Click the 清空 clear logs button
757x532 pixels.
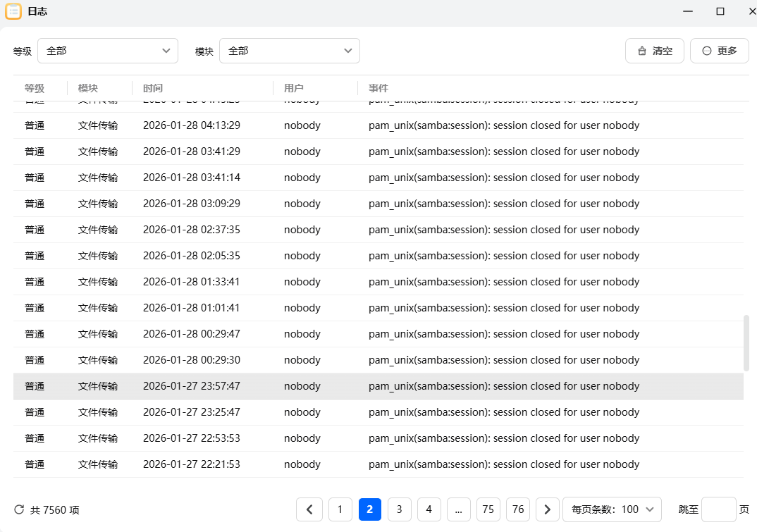tap(654, 51)
